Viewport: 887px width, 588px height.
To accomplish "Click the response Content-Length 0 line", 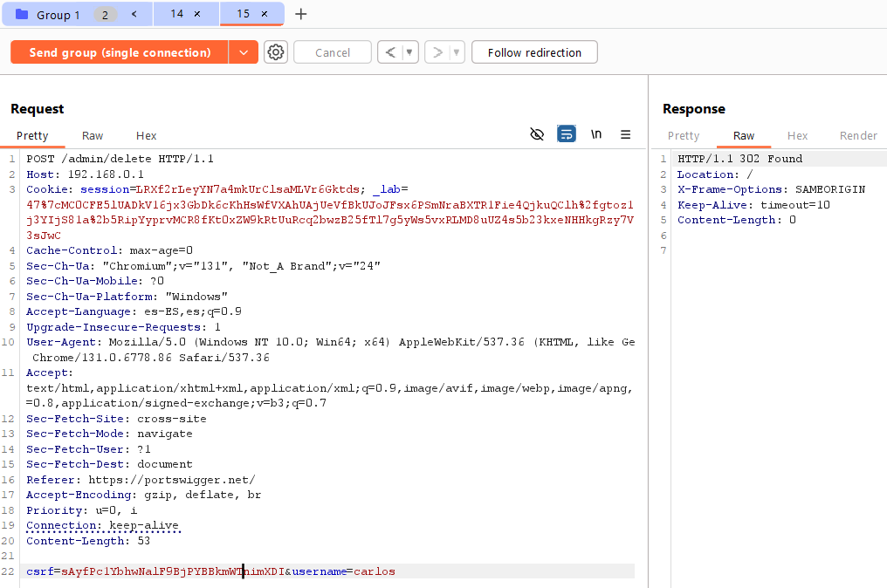I will click(x=737, y=220).
